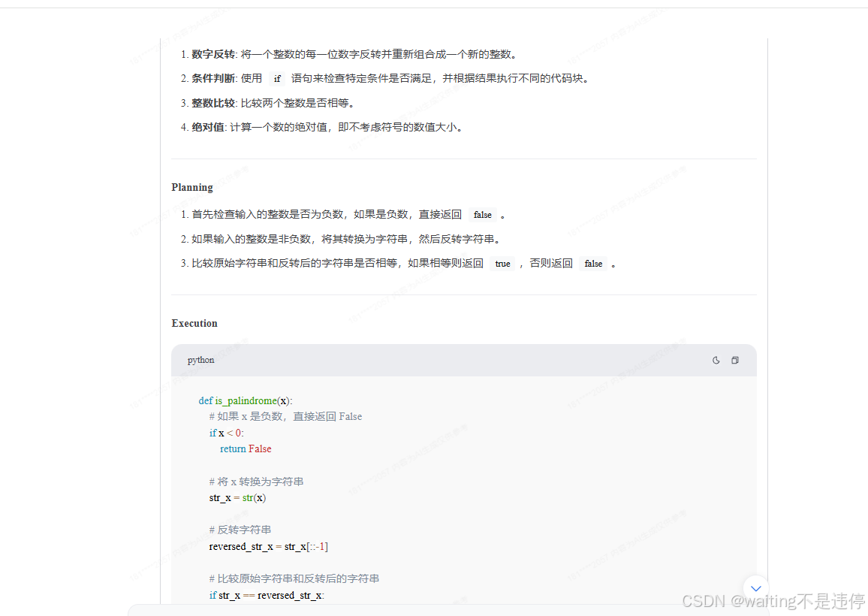Screen dimensions: 868x616
Task: Click the code line 'if x < 0:'
Action: (x=227, y=433)
